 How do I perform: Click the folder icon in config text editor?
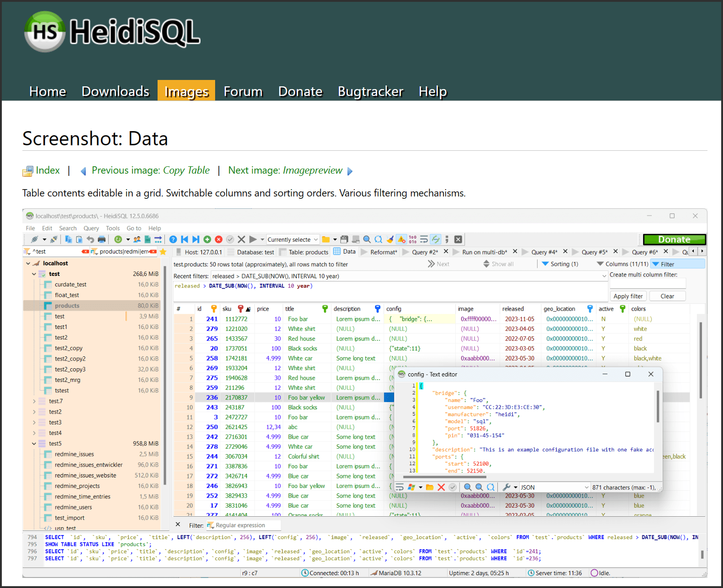point(429,487)
